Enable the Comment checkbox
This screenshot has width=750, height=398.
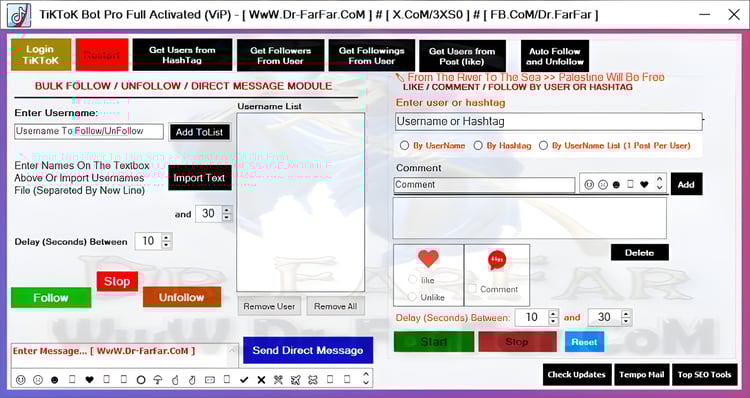click(x=472, y=289)
